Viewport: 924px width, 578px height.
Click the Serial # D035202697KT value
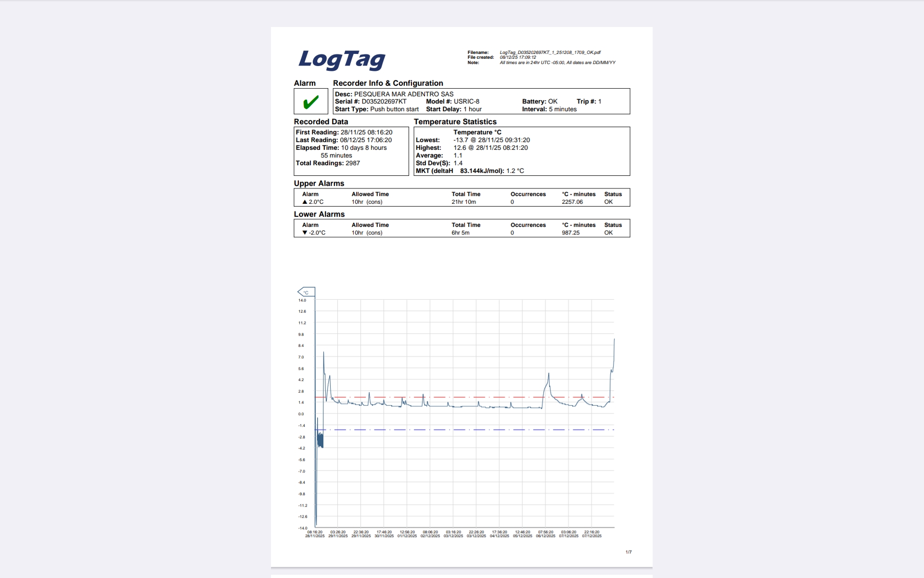point(384,102)
